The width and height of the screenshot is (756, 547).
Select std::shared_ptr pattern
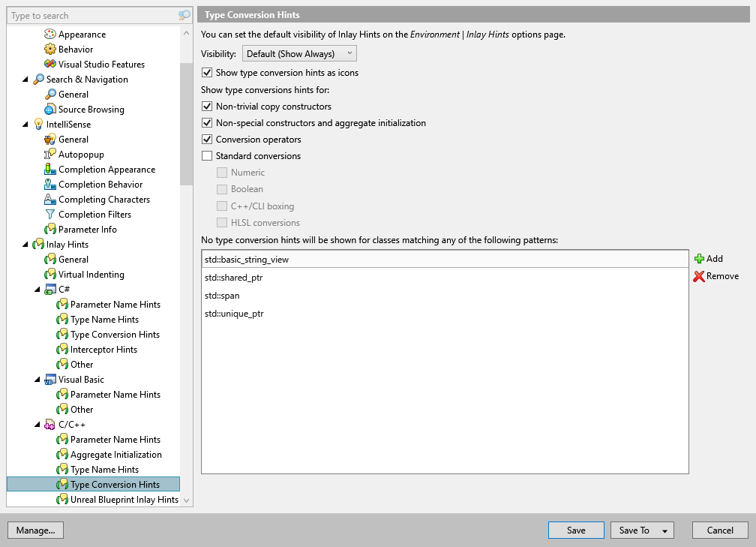tap(445, 278)
